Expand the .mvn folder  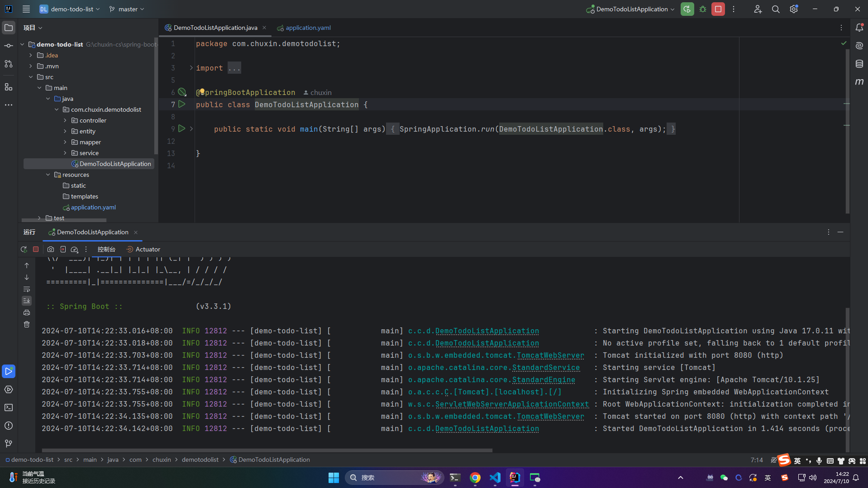[x=31, y=66]
